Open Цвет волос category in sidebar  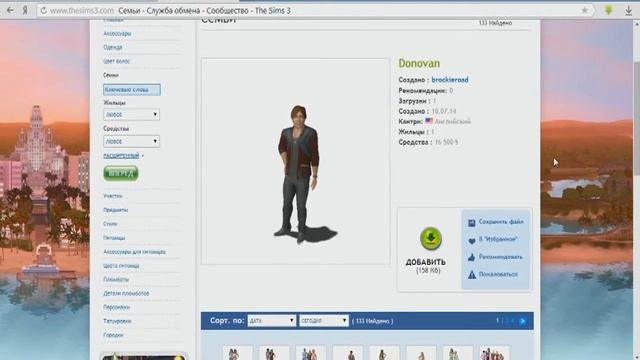click(116, 61)
